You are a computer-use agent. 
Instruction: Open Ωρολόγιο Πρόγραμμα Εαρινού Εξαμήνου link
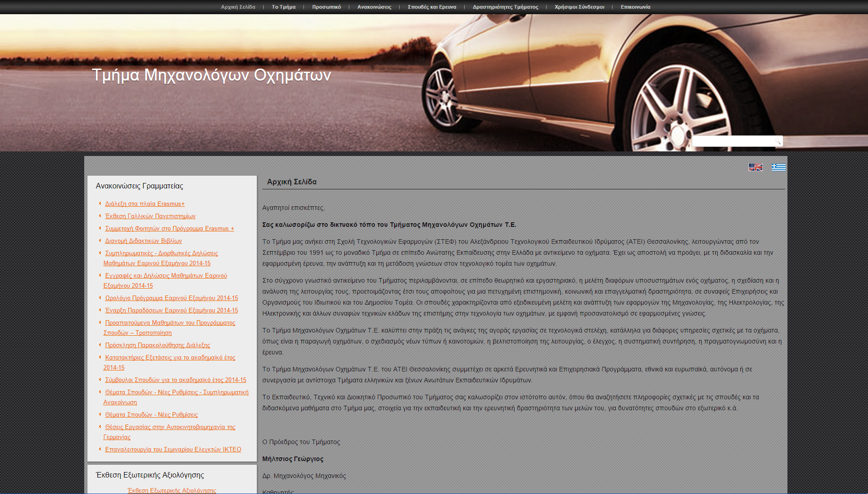[x=171, y=298]
